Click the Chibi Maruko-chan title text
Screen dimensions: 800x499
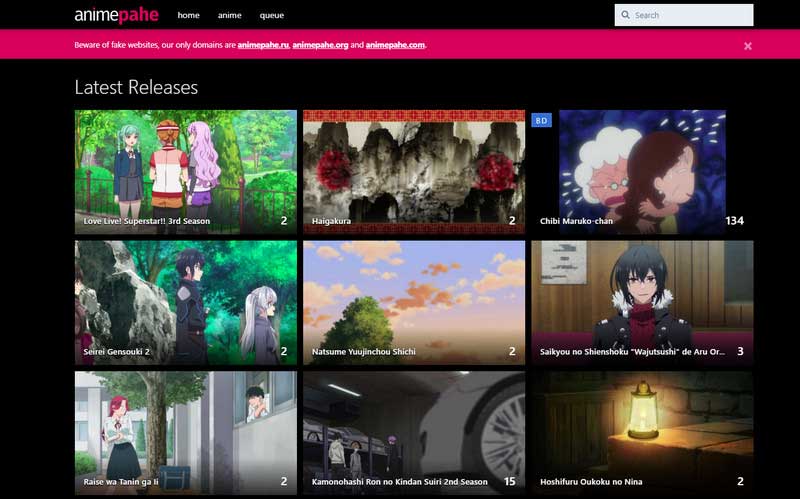577,221
